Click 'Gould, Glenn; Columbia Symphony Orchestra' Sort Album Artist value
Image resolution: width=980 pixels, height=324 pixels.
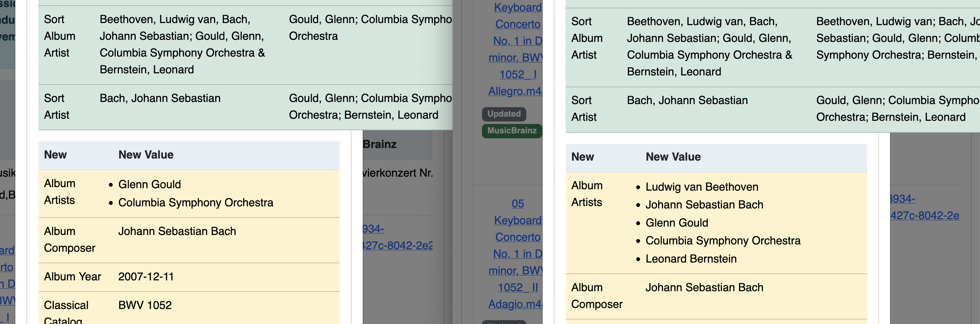370,28
